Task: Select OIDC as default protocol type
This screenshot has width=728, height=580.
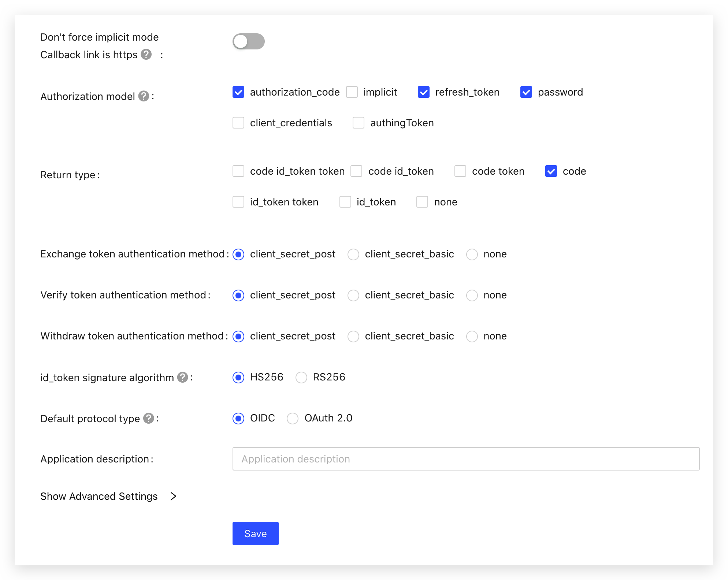Action: pos(238,419)
